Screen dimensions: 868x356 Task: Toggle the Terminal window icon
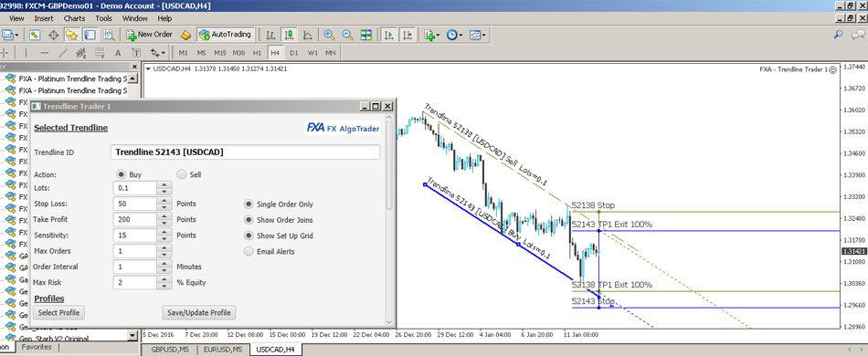pos(90,35)
